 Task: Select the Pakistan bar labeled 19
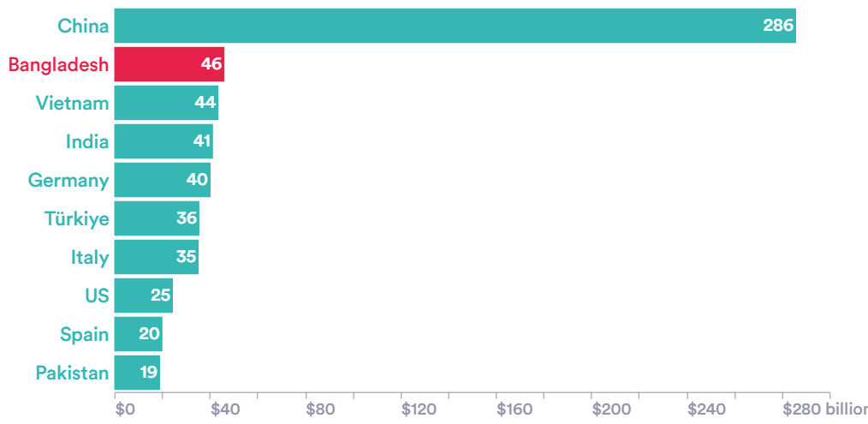(137, 373)
